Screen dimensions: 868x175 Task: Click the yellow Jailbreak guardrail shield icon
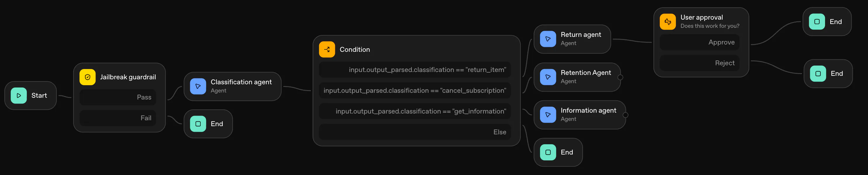tap(88, 77)
